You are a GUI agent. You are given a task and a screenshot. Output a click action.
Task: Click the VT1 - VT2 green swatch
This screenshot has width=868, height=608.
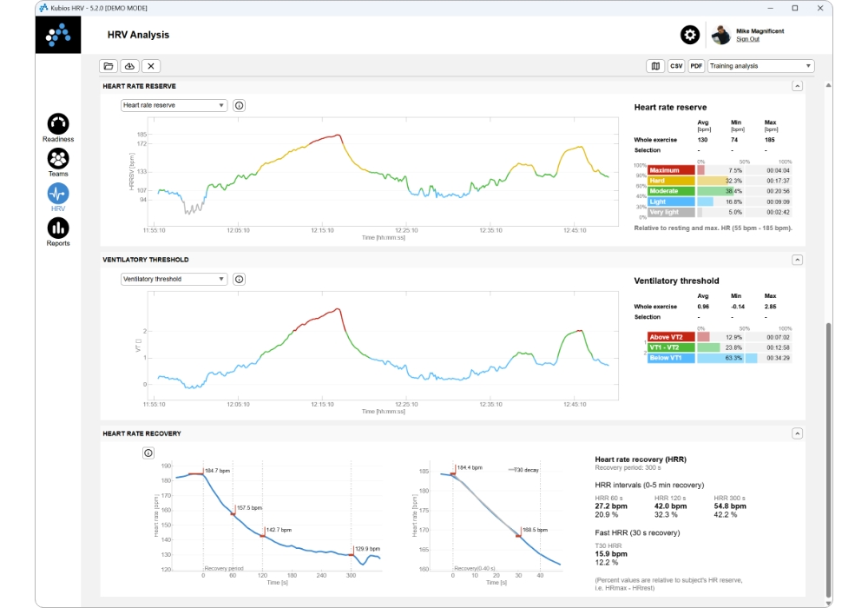(x=671, y=347)
